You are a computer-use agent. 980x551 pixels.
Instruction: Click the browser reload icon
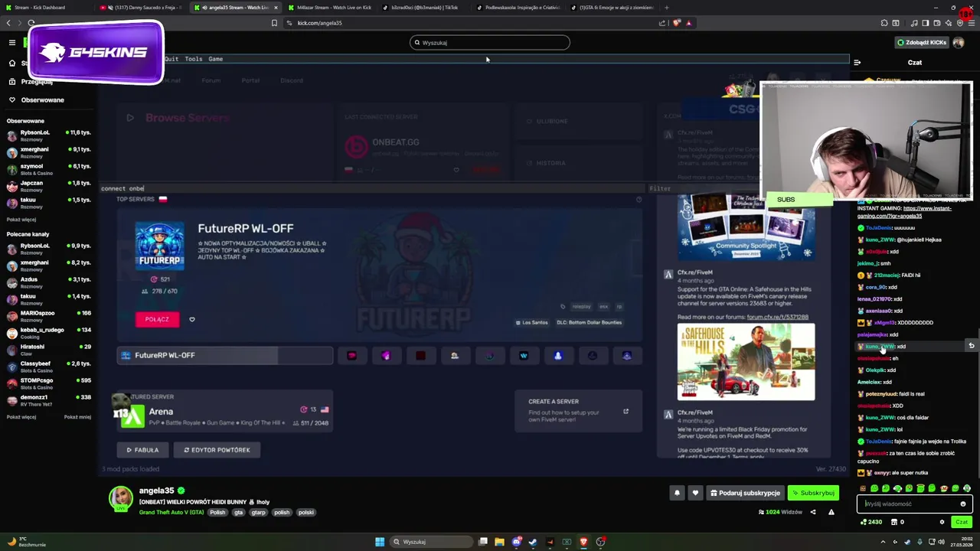coord(31,23)
